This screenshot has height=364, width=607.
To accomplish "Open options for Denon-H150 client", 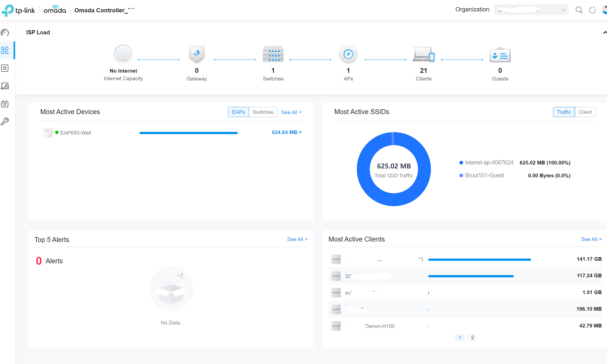I will [x=336, y=326].
